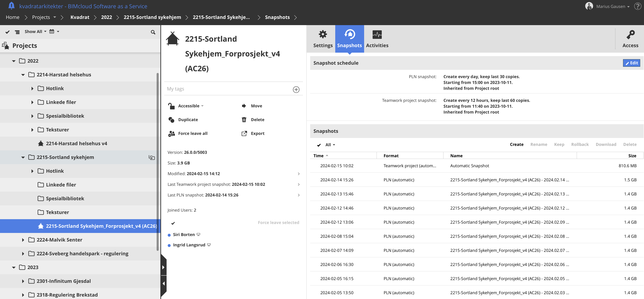Click the Edit snapshot schedule button
Image resolution: width=644 pixels, height=299 pixels.
(631, 63)
